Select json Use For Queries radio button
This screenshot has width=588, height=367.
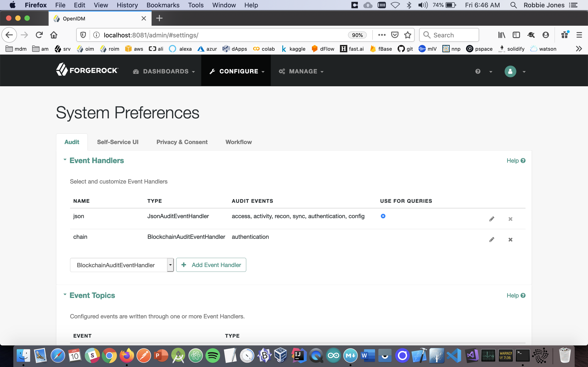click(383, 216)
